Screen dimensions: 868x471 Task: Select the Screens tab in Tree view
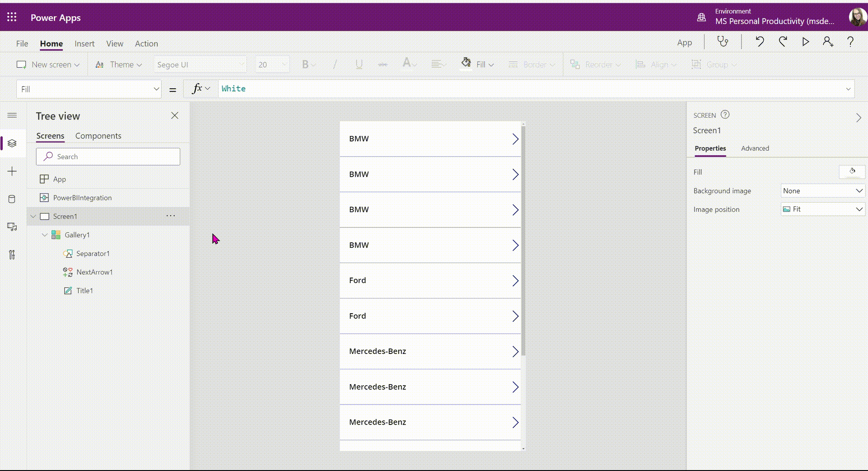50,136
